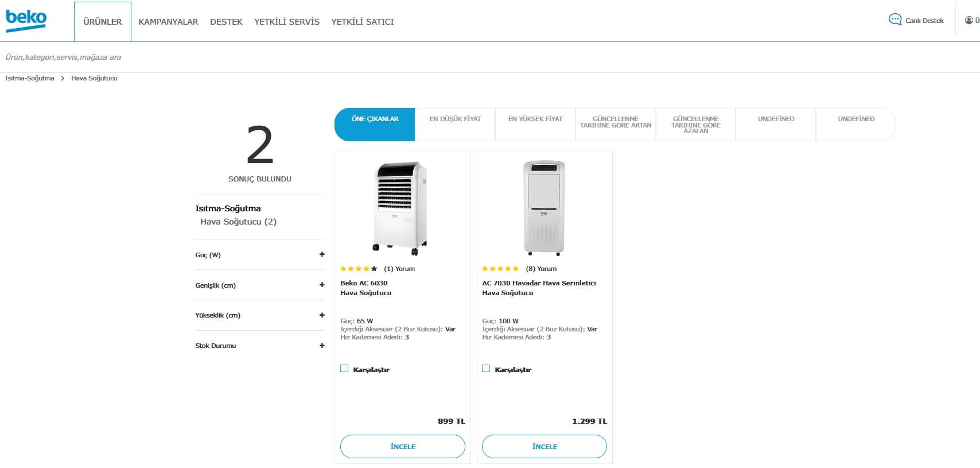980x468 pixels.
Task: Sort by EN DÜŞÜK FİYAT tab
Action: pos(455,119)
